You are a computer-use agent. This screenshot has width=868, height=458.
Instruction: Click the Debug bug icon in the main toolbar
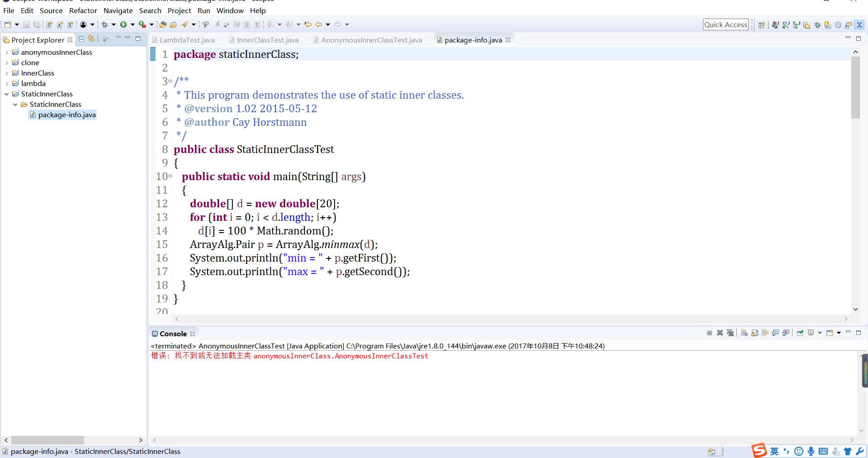click(x=104, y=24)
